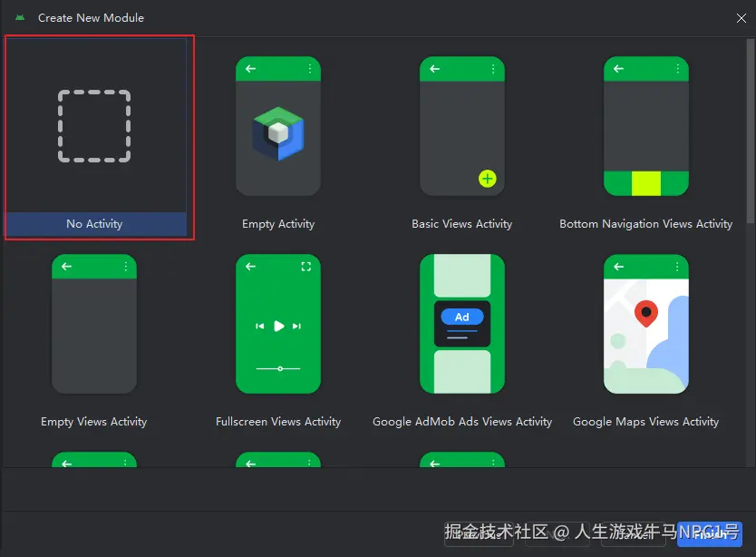Screen dimensions: 756x557
Task: Select the No Activity template
Action: [95, 138]
